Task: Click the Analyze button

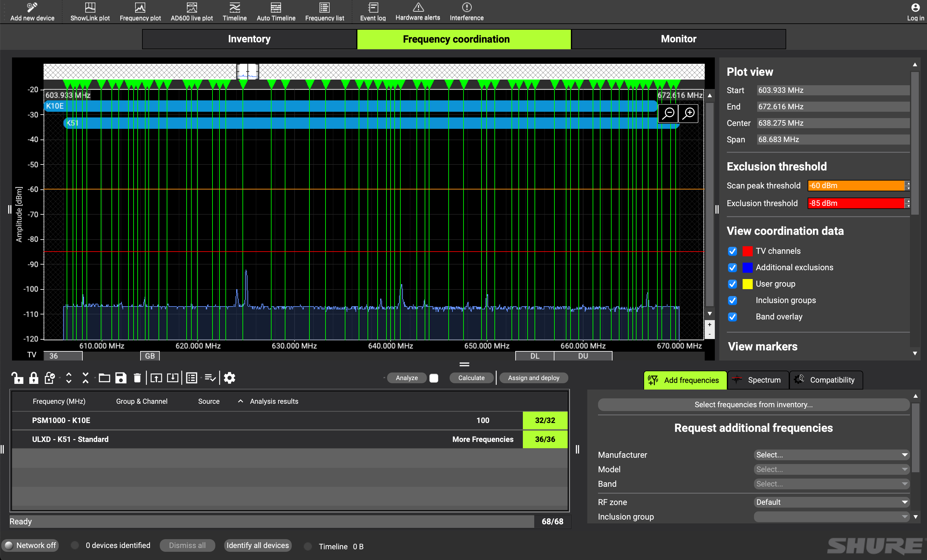Action: click(x=406, y=378)
